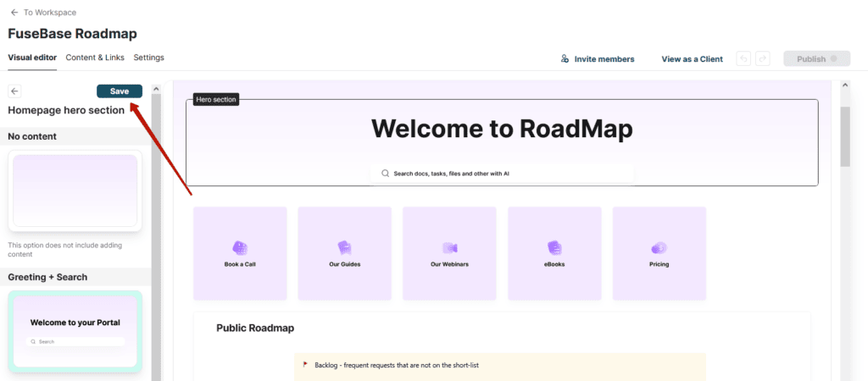Click the red flag icon beside Backlog

click(305, 365)
